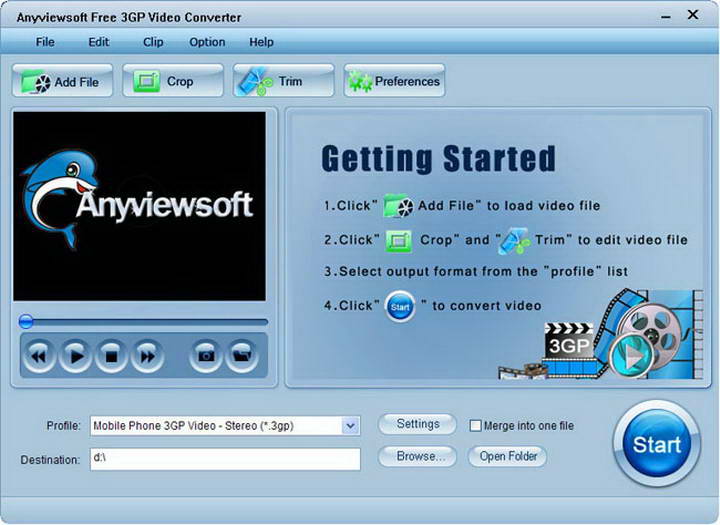Click the Crop icon in Getting Started
The width and height of the screenshot is (720, 525).
(399, 240)
